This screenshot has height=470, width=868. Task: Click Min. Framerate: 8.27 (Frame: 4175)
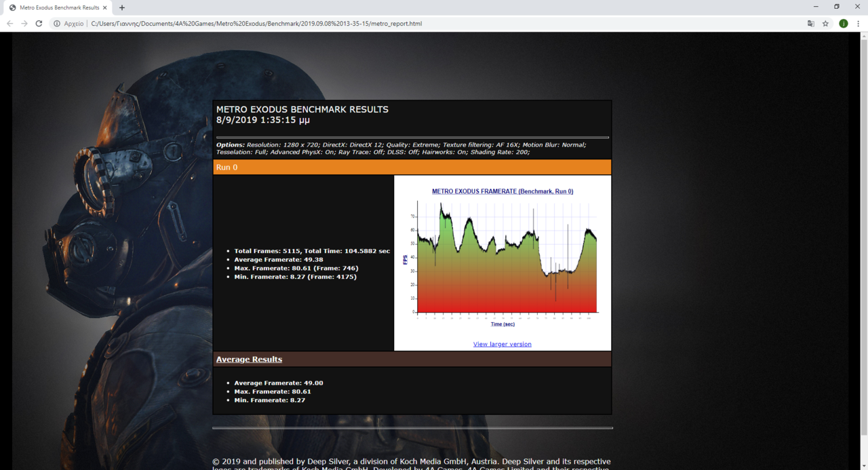tap(295, 277)
